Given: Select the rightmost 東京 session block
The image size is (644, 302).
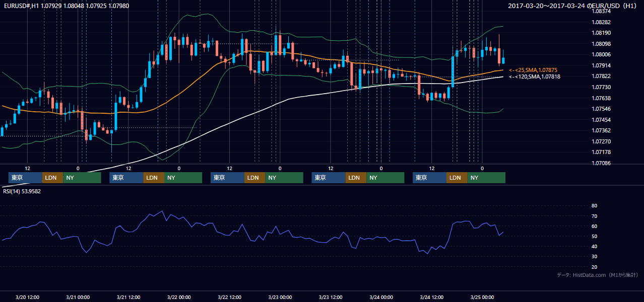Looking at the screenshot, I should coord(429,178).
